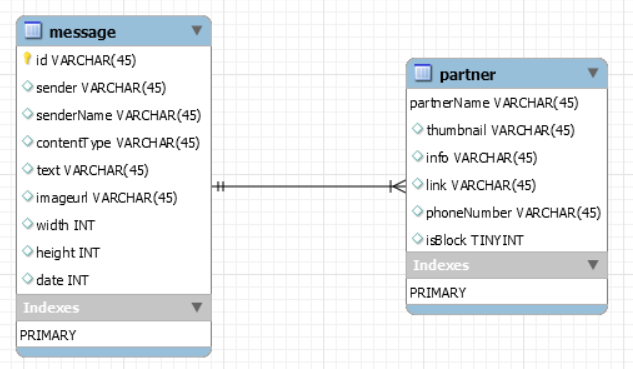Click the diamond icon next to sender VARCHAR(45)
Image resolution: width=633 pixels, height=369 pixels.
(27, 86)
